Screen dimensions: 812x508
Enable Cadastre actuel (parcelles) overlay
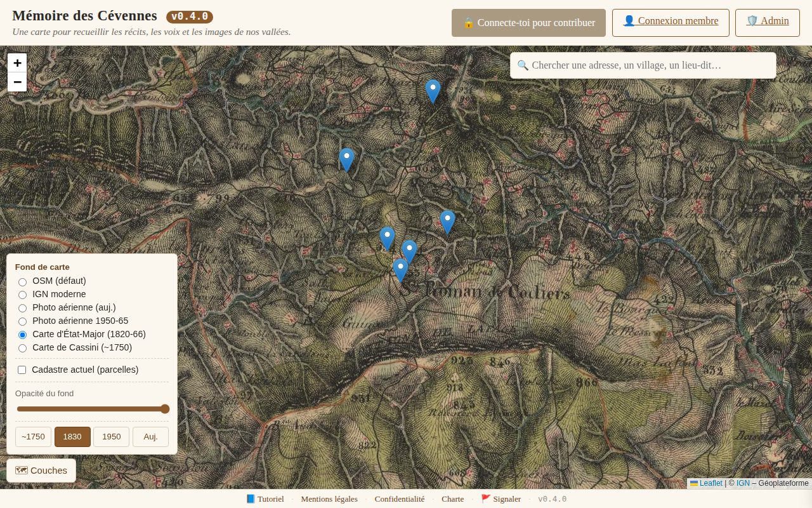click(22, 370)
